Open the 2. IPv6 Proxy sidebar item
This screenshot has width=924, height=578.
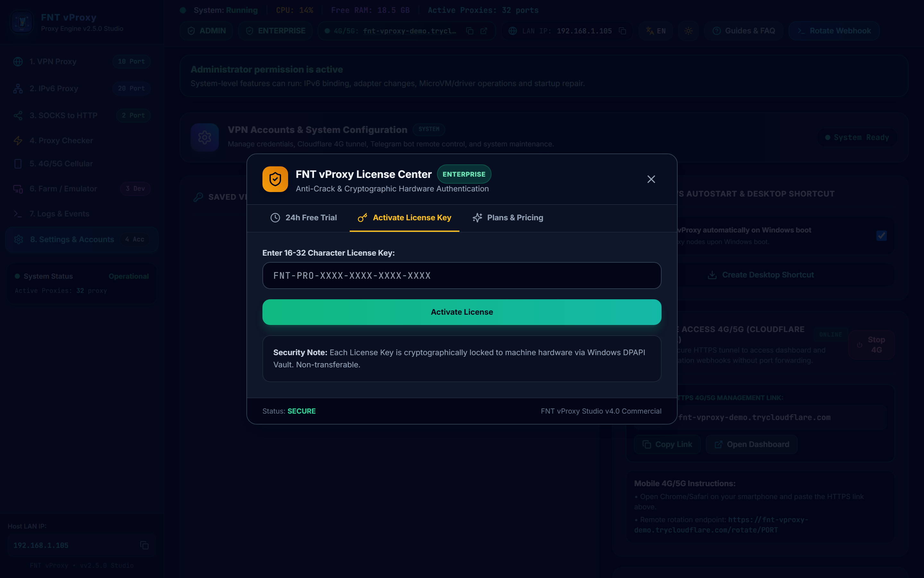click(x=82, y=89)
